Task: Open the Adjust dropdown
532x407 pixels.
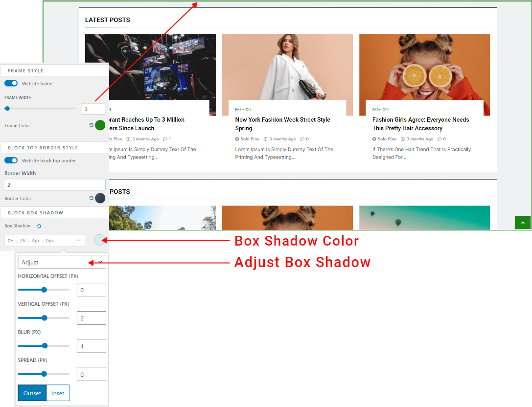Action: (x=62, y=262)
